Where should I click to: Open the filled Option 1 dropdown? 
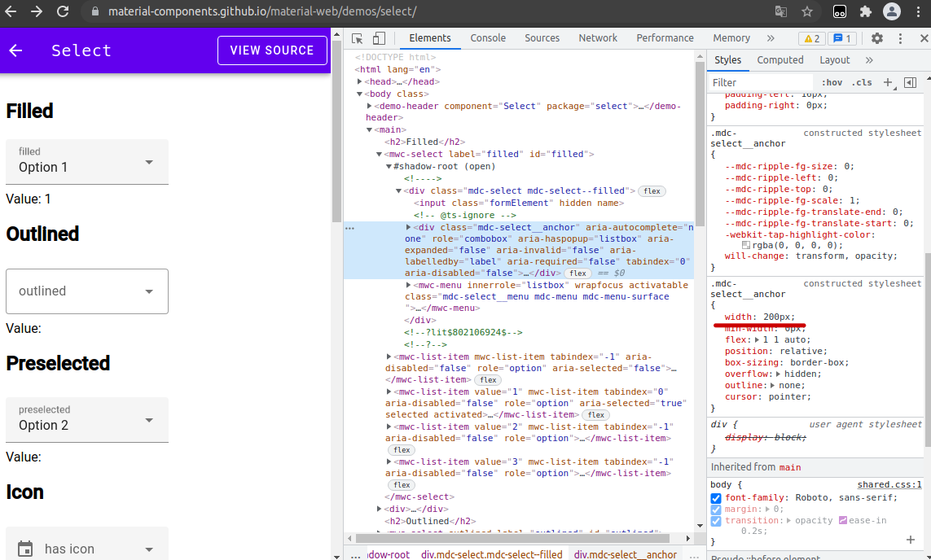pyautogui.click(x=87, y=162)
